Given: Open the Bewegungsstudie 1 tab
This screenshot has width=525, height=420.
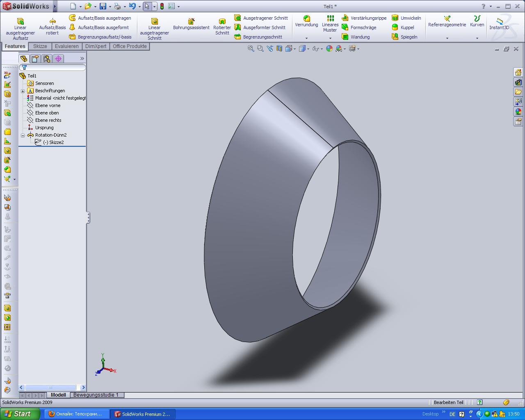Looking at the screenshot, I should click(96, 395).
